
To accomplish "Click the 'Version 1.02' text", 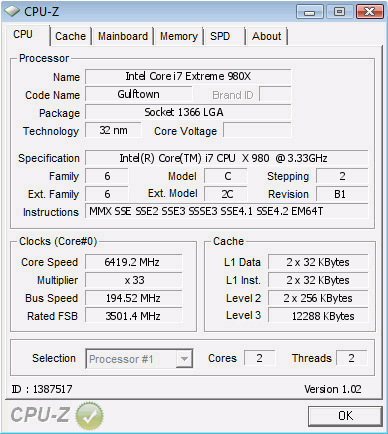I will [x=333, y=389].
